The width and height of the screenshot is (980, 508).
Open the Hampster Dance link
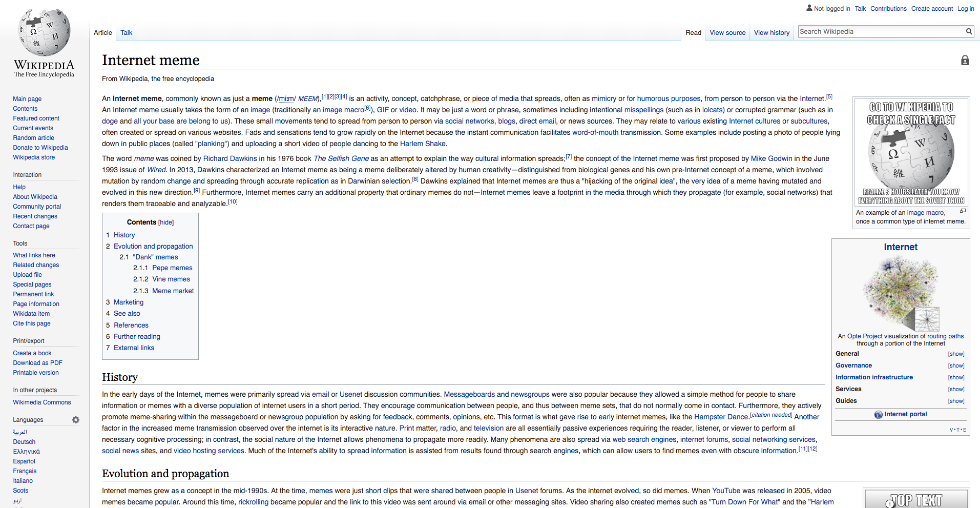[x=721, y=417]
